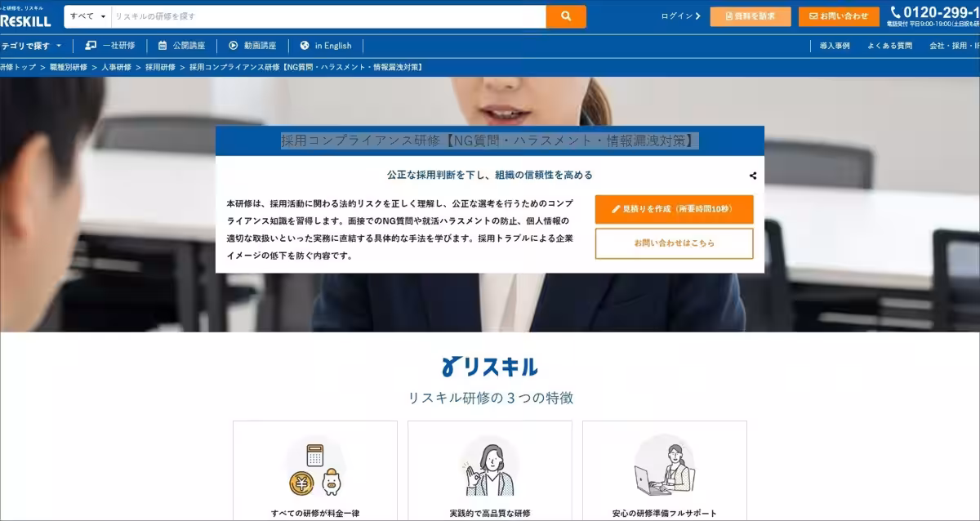Image resolution: width=980 pixels, height=521 pixels.
Task: Open the 会社・採用 navigation link
Action: [954, 46]
